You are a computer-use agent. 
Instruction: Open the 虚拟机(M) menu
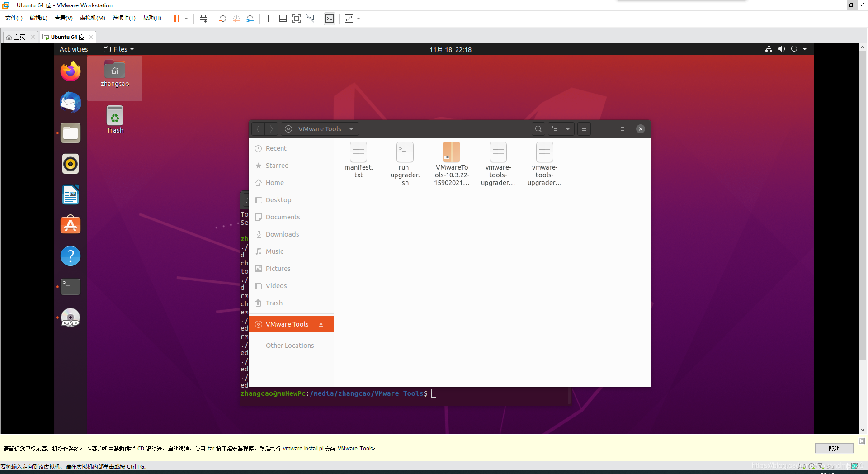[x=92, y=18]
